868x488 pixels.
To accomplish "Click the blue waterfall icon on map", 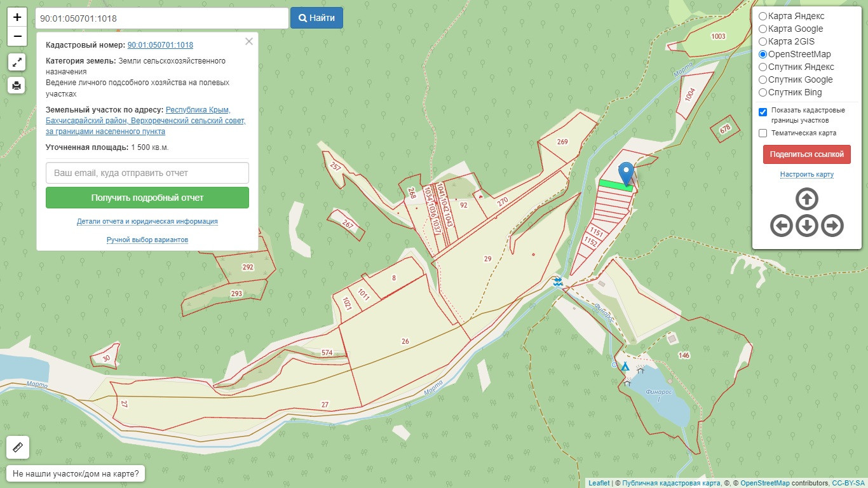I will pyautogui.click(x=557, y=281).
